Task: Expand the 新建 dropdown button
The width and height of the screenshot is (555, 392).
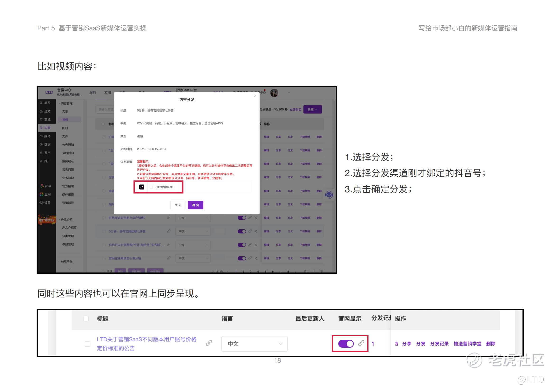Action: [x=312, y=109]
